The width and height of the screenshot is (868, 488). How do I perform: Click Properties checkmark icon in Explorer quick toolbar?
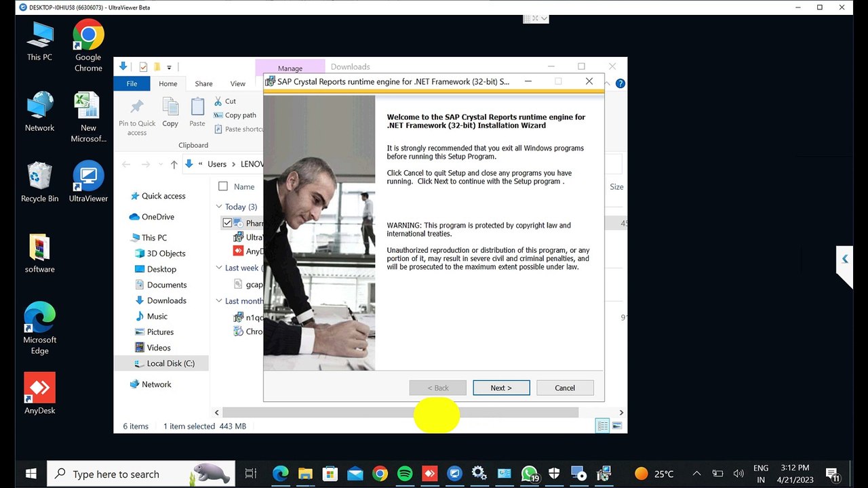coord(143,66)
